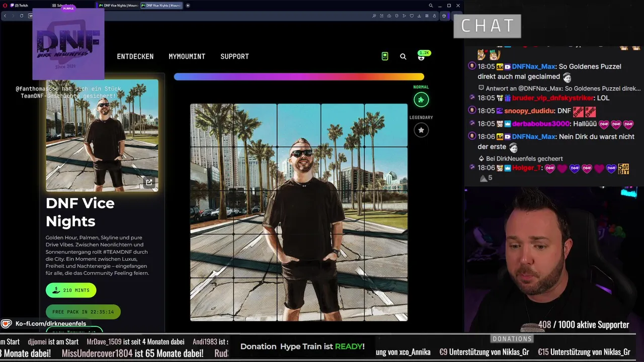Click the DONATIONS label

click(512, 339)
